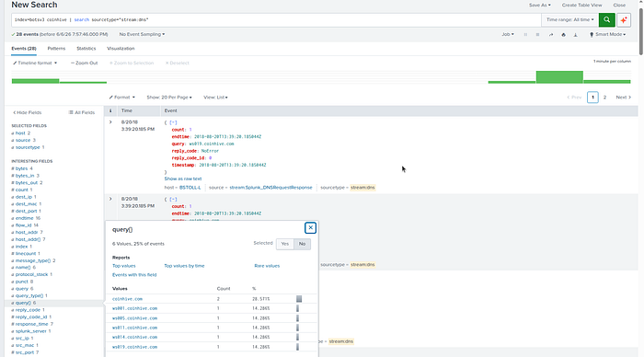Image resolution: width=644 pixels, height=357 pixels.
Task: Expand the second event row chevron
Action: click(x=110, y=199)
